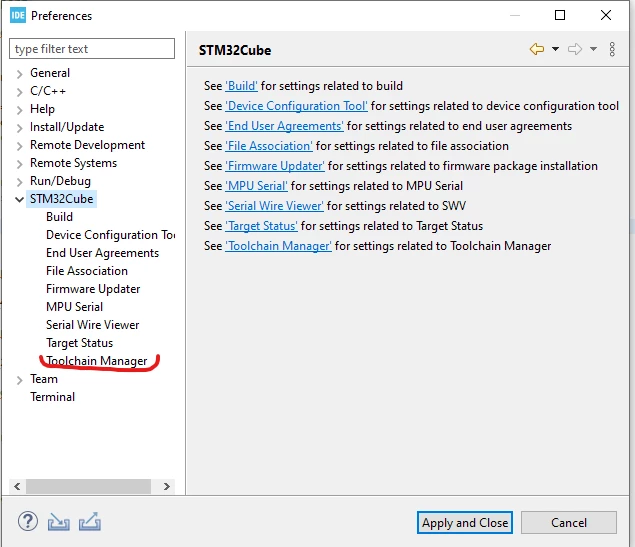Select the Install/Update tree label
Image resolution: width=635 pixels, height=547 pixels.
click(67, 127)
